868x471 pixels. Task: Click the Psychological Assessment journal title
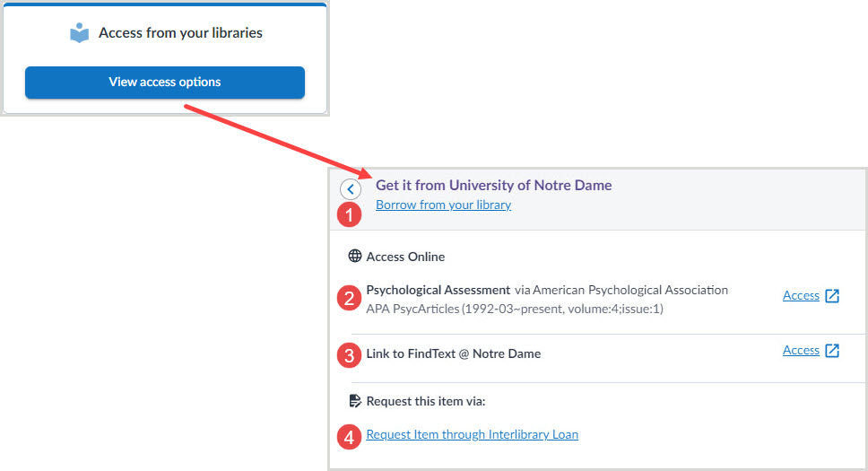[x=438, y=290]
